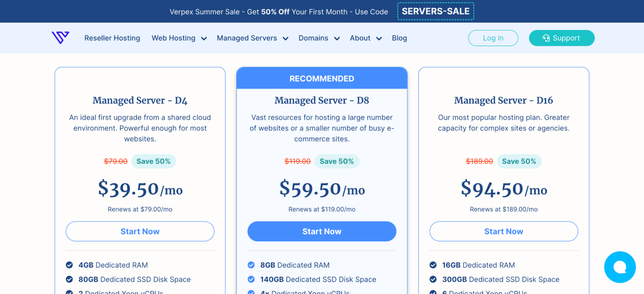644x294 pixels.
Task: Open the Domains dropdown menu
Action: click(x=319, y=38)
